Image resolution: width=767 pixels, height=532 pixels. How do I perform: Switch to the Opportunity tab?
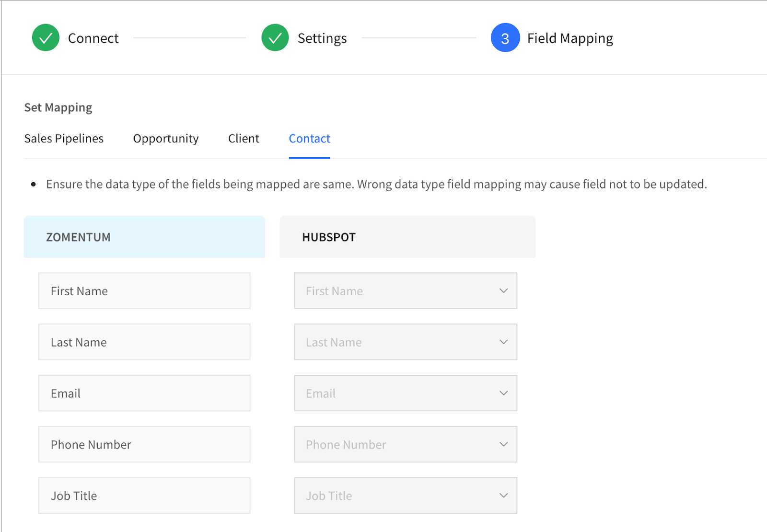[x=166, y=139]
